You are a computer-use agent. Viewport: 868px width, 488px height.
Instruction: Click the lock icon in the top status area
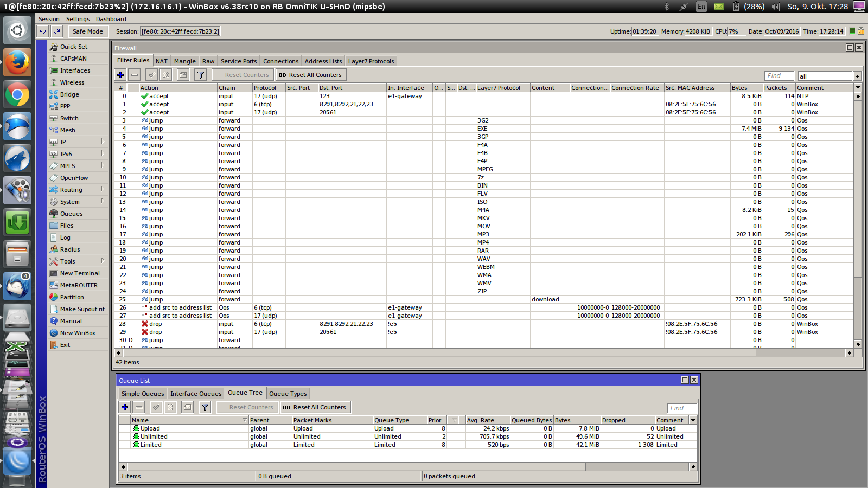[861, 31]
